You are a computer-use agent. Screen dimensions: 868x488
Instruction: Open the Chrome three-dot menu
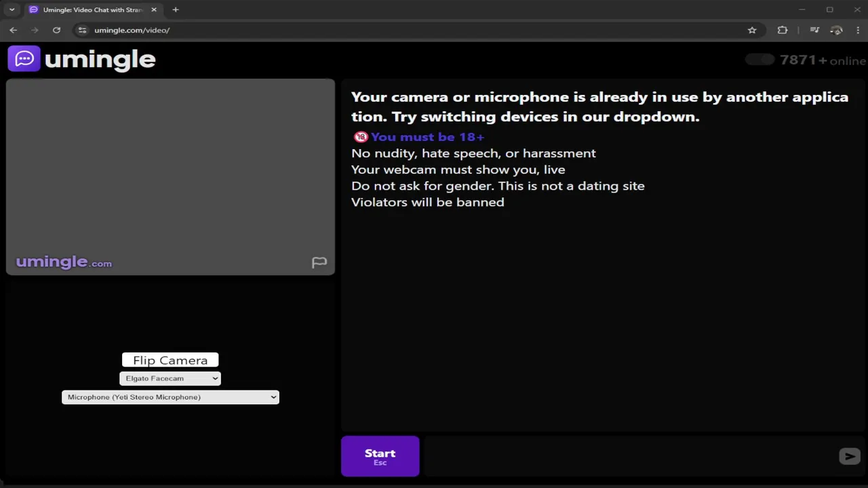(857, 30)
